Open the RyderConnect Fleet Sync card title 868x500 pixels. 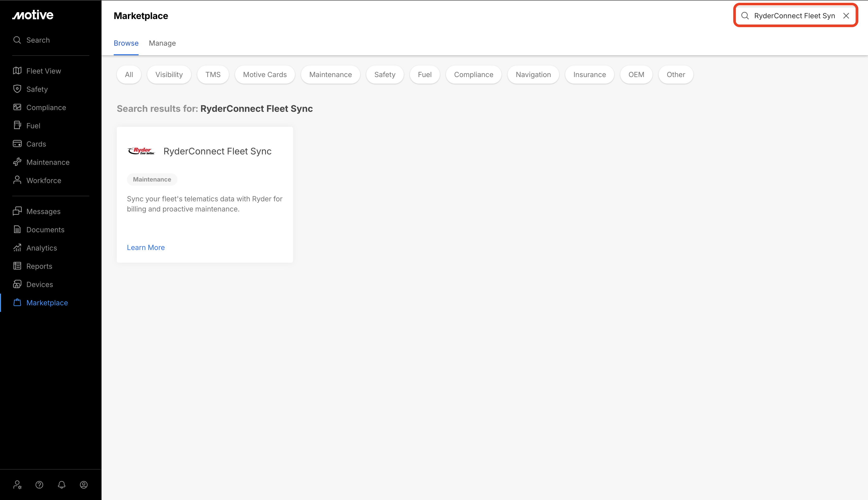[218, 151]
